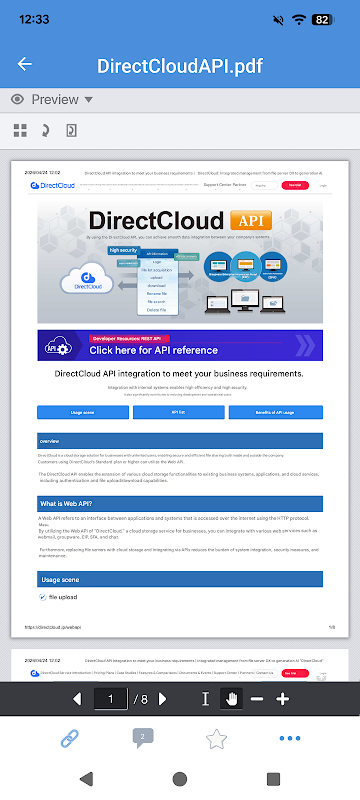This screenshot has width=360, height=800.
Task: Rotate the page with the toolbar arrow
Action: [x=45, y=131]
